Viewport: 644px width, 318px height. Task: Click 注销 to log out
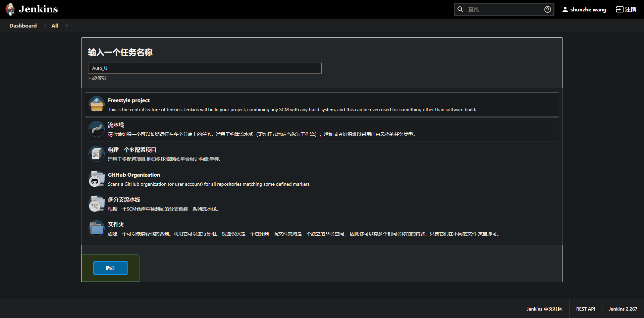(x=631, y=9)
